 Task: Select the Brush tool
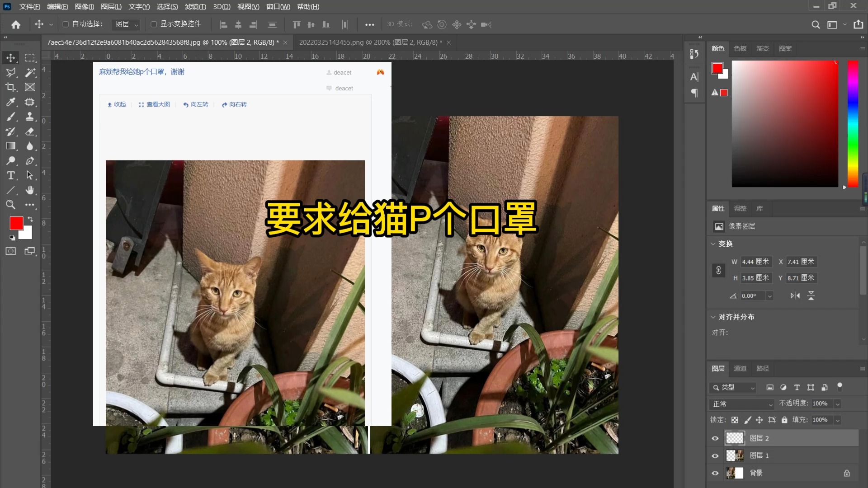(11, 117)
